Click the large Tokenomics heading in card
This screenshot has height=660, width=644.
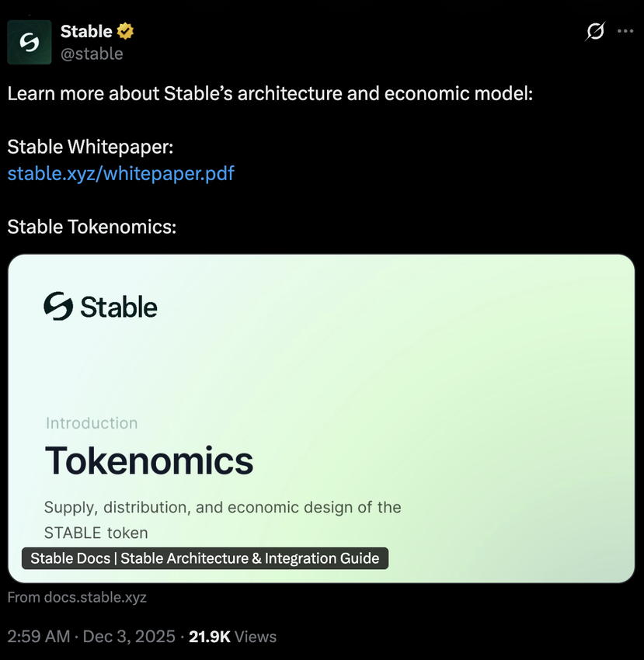click(149, 460)
